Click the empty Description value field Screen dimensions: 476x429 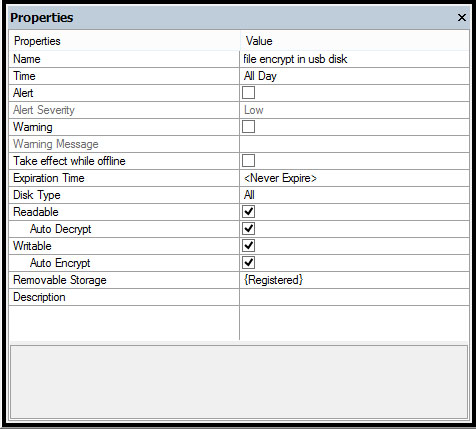pyautogui.click(x=354, y=297)
